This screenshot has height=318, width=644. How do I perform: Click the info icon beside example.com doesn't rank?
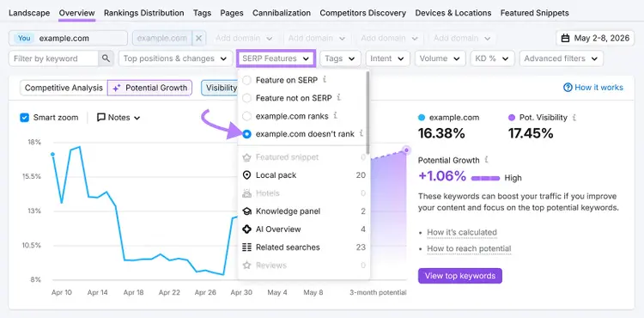tap(361, 133)
